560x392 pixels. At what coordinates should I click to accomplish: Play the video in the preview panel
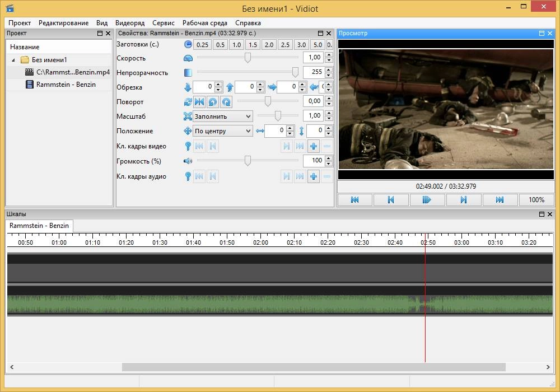(427, 200)
